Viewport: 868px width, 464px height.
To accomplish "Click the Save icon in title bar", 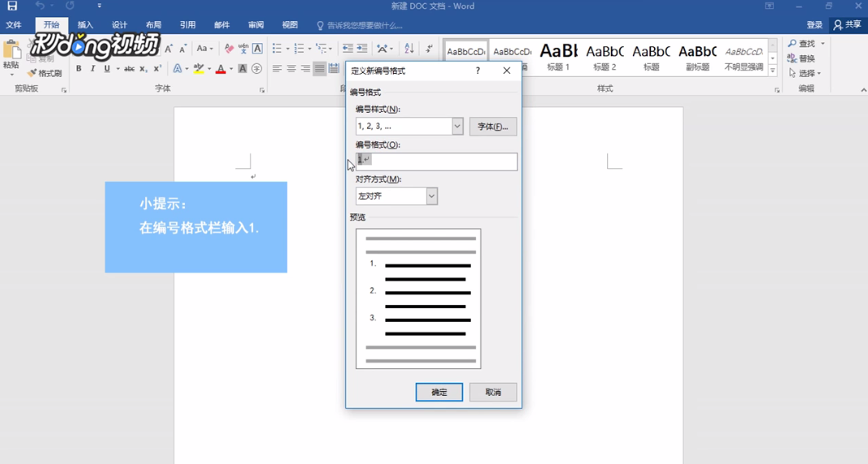I will [11, 6].
